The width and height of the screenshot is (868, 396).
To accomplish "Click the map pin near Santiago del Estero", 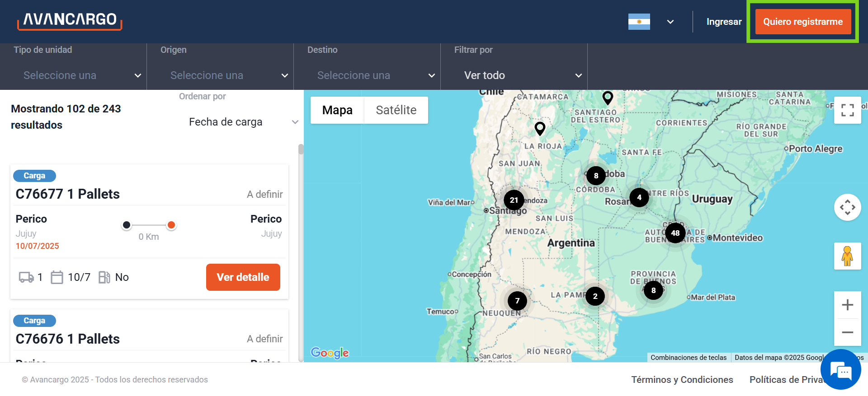I will [608, 98].
